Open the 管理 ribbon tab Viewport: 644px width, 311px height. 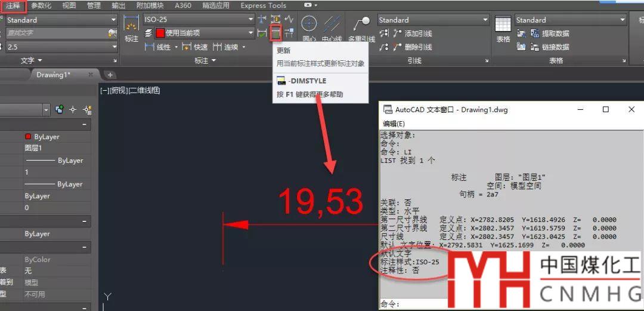94,6
